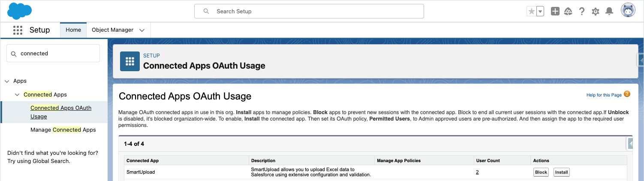
Task: Open the favorites list dropdown arrow
Action: [x=540, y=12]
